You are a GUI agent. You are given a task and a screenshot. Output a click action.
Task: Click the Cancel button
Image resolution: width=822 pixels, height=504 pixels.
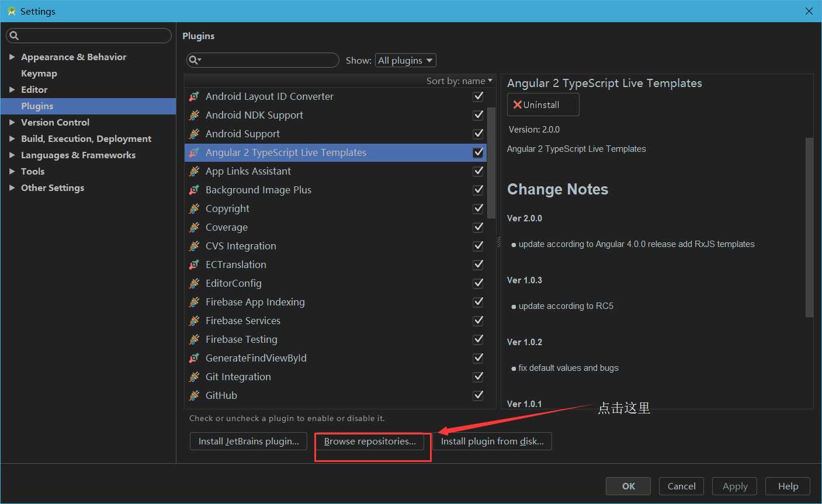coord(682,486)
